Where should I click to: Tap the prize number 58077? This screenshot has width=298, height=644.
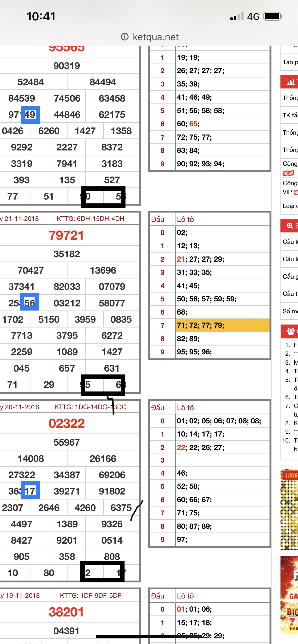[112, 303]
